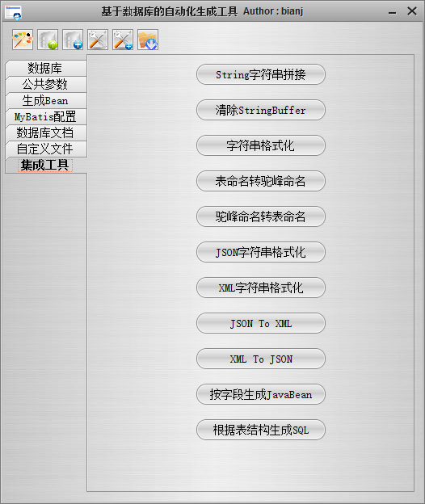425x504 pixels.
Task: Click the JSON To XML button
Action: coord(261,323)
